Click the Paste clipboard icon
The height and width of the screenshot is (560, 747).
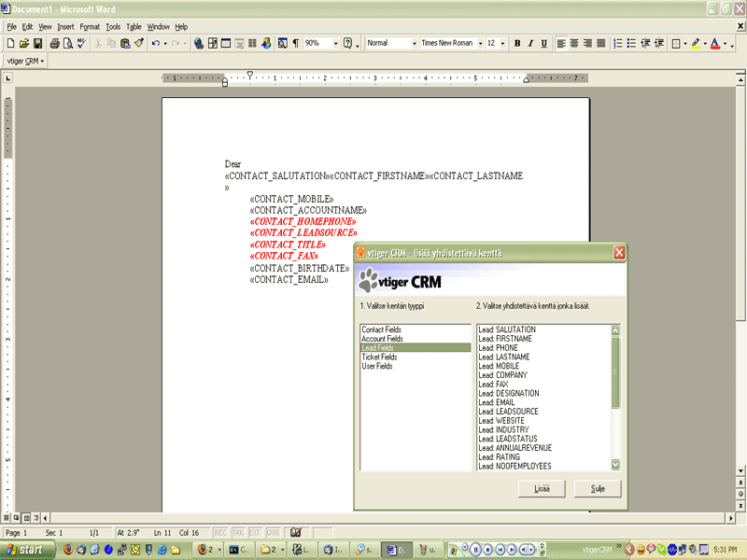(x=125, y=43)
